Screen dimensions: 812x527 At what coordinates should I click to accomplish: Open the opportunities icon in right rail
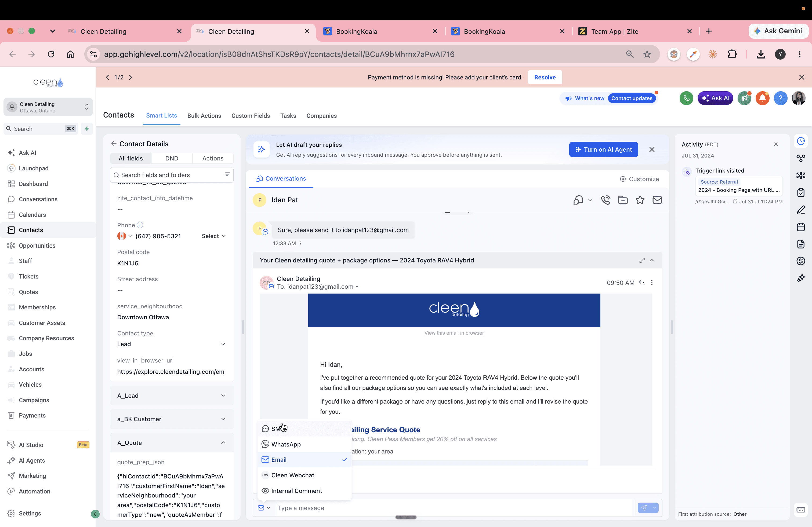coord(801,175)
